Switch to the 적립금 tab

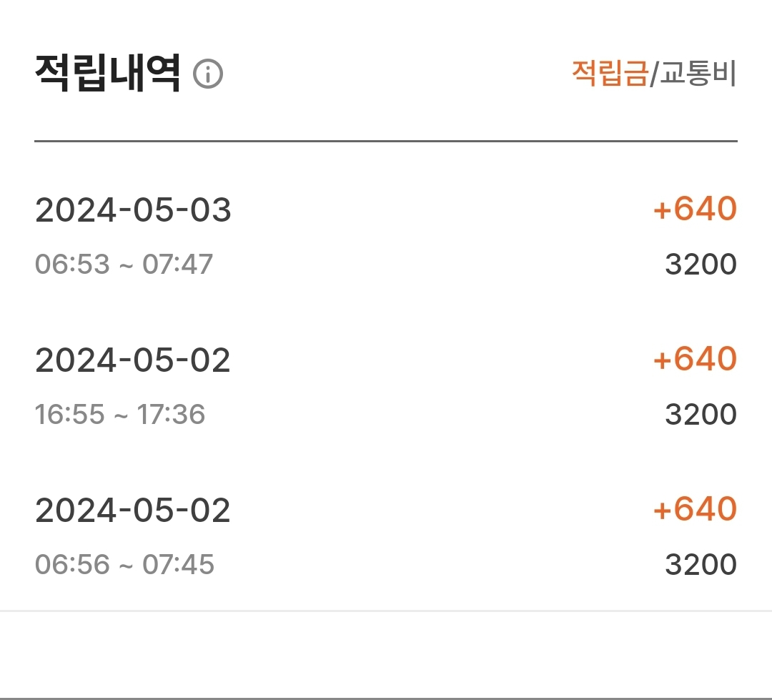[609, 74]
